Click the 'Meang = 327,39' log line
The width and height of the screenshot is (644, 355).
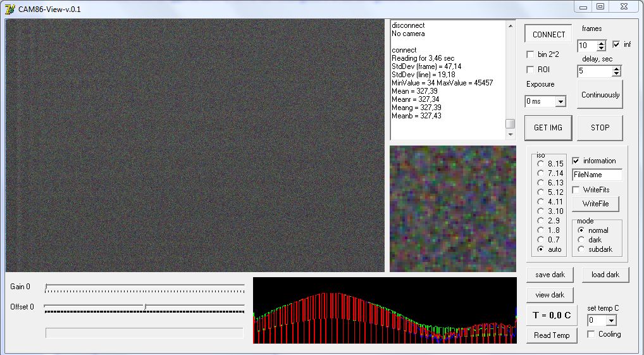pos(416,108)
